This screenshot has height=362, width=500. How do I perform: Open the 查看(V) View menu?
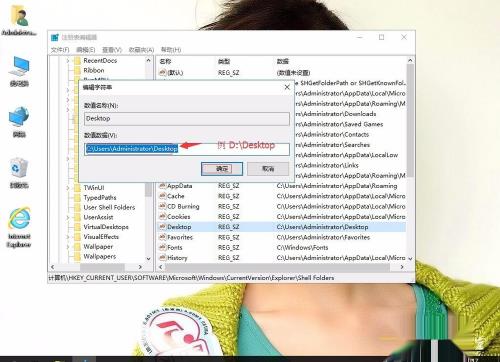112,50
